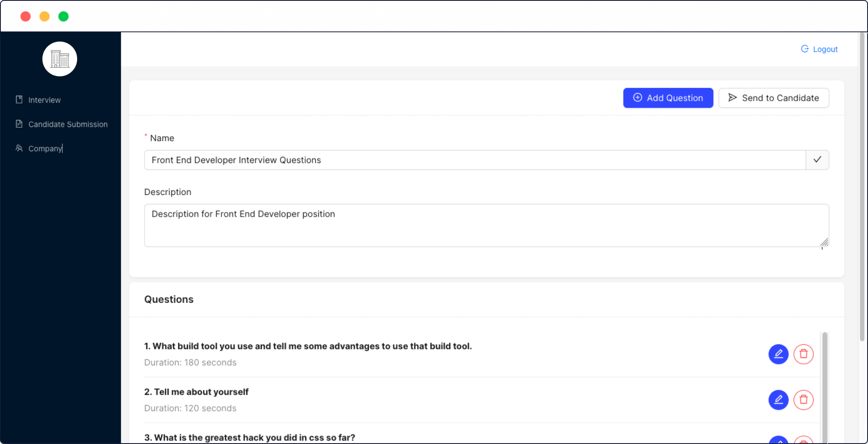Click the red close window button
Viewport: 868px width, 444px height.
[x=25, y=17]
